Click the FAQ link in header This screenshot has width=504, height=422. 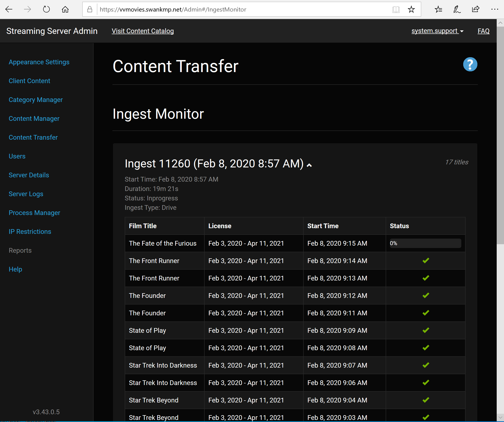tap(484, 31)
